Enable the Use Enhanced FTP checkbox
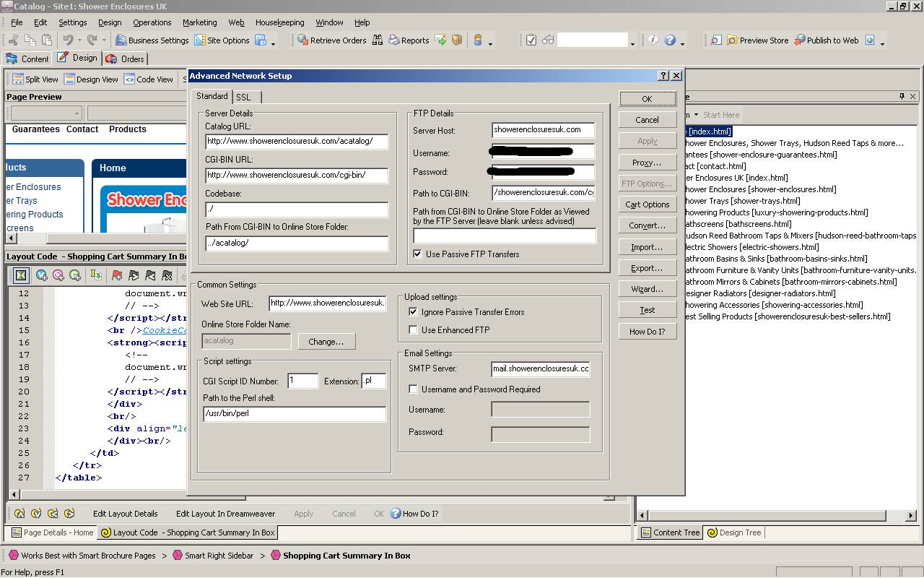The width and height of the screenshot is (924, 578). [x=414, y=330]
